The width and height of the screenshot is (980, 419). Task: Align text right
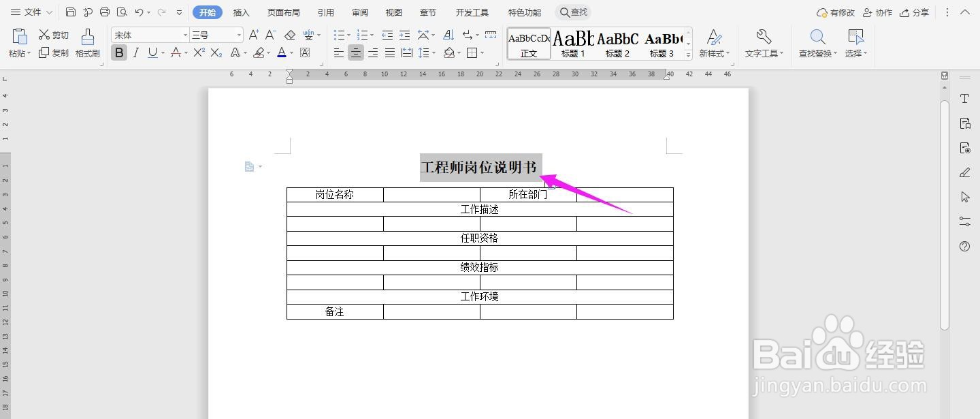(x=372, y=52)
